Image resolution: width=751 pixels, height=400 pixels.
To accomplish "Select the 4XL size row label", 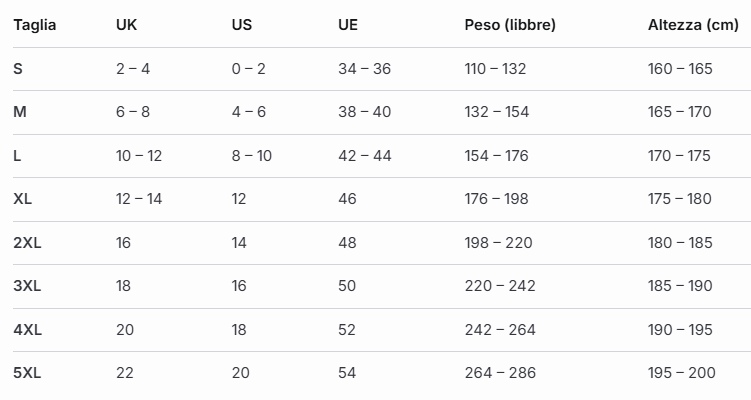I will tap(27, 330).
